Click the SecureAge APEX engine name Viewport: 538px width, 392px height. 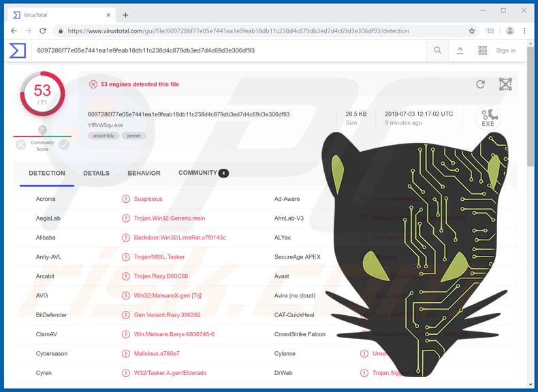click(297, 257)
